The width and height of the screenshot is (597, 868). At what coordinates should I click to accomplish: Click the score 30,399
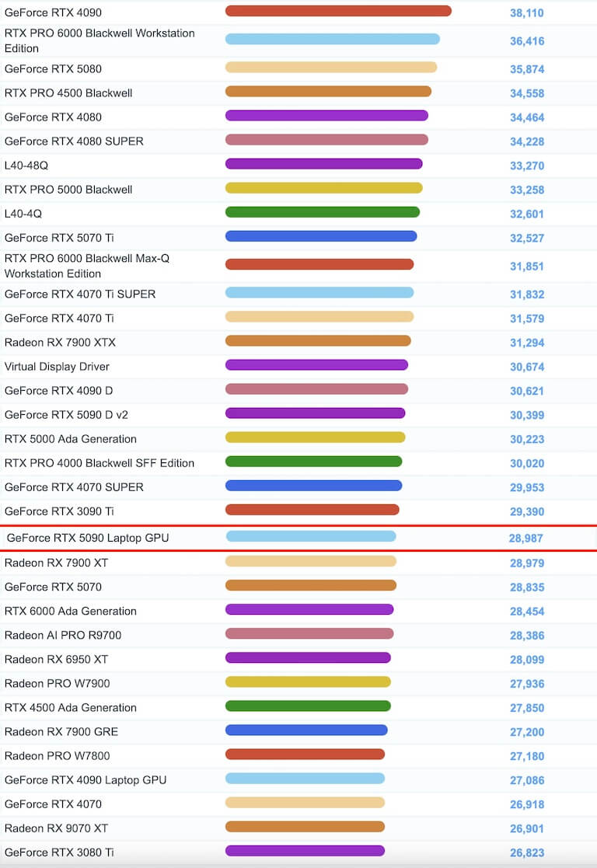[x=527, y=415]
